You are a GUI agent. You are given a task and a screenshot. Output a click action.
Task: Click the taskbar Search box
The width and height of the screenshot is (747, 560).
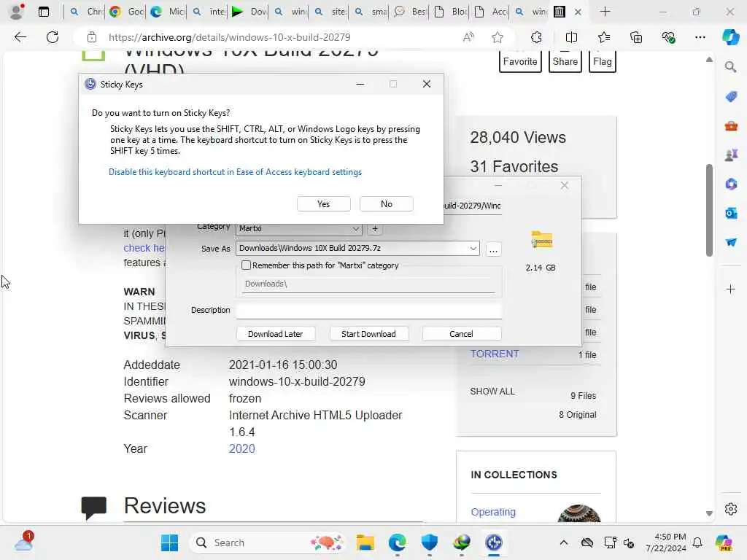267,542
